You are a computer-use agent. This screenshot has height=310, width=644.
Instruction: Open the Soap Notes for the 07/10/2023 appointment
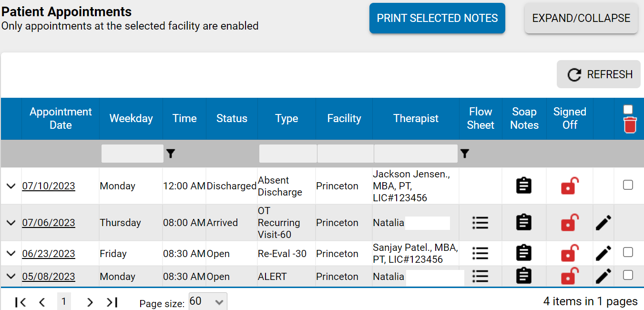tap(524, 186)
